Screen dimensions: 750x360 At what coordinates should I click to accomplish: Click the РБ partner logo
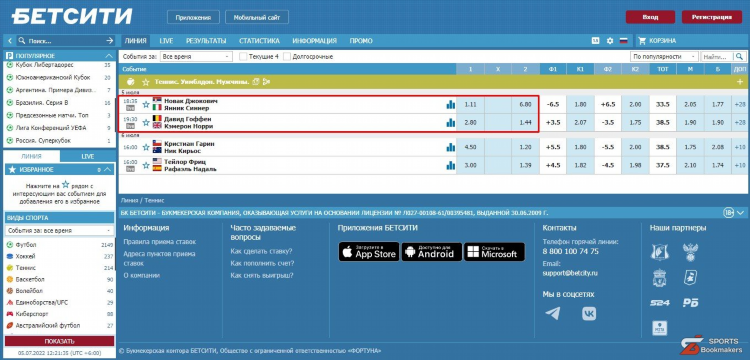coord(690,303)
